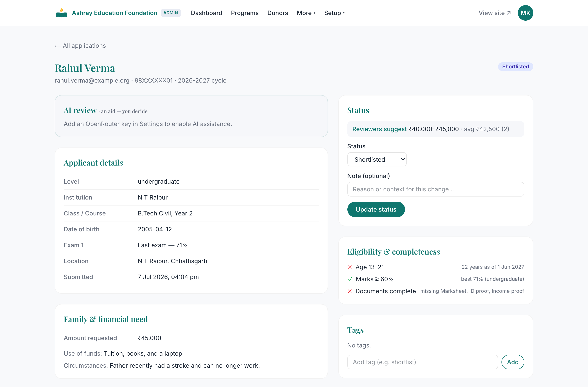Screen dimensions: 588x387
Task: Expand the More menu
Action: coord(306,13)
